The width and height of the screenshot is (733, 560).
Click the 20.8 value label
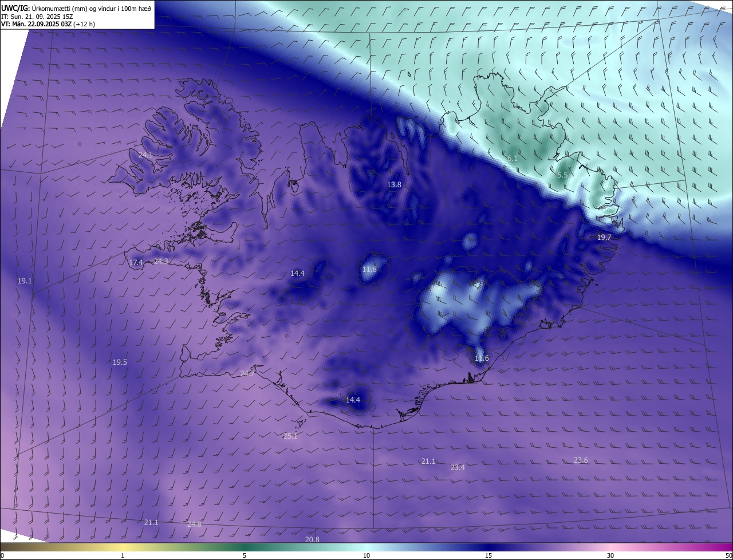click(312, 539)
